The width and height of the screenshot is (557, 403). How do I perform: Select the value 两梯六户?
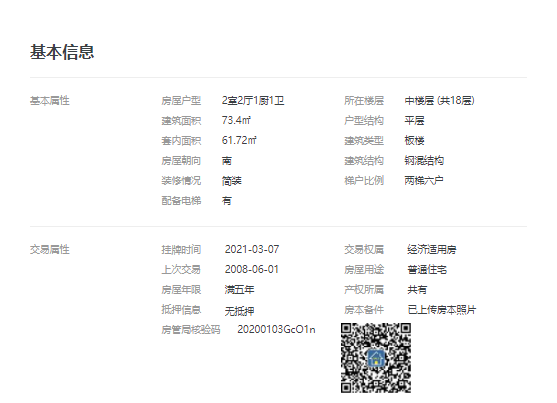[x=424, y=181]
